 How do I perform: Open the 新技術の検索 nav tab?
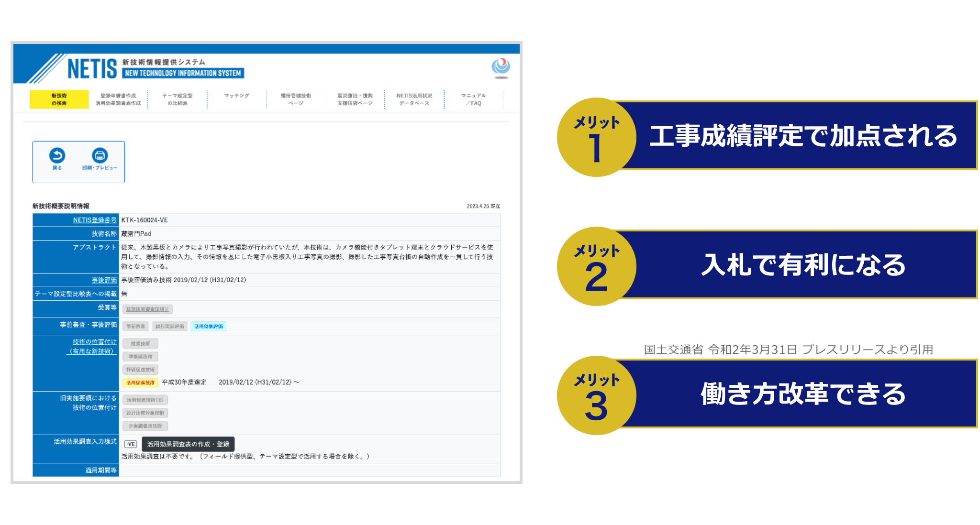[x=59, y=99]
